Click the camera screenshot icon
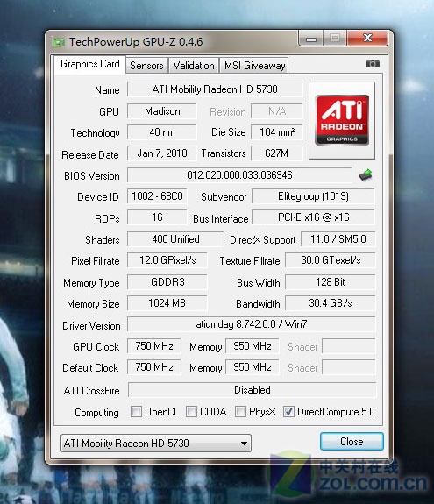 373,64
